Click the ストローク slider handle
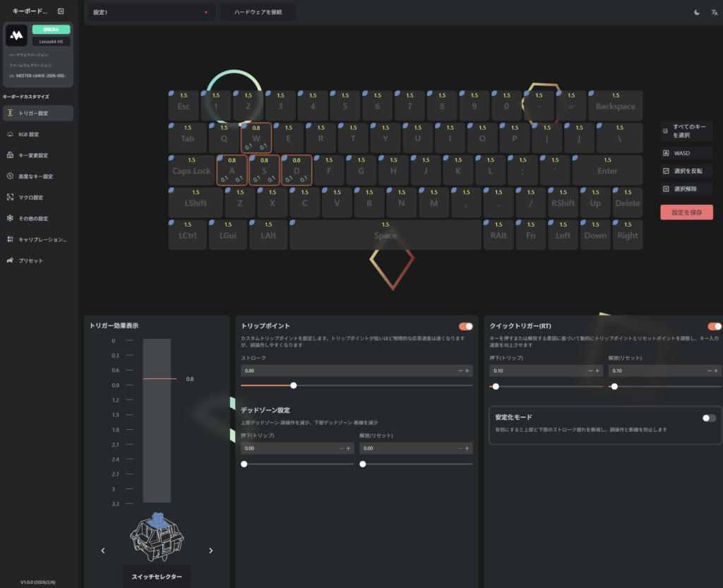Screen dimensions: 723x588 294,385
